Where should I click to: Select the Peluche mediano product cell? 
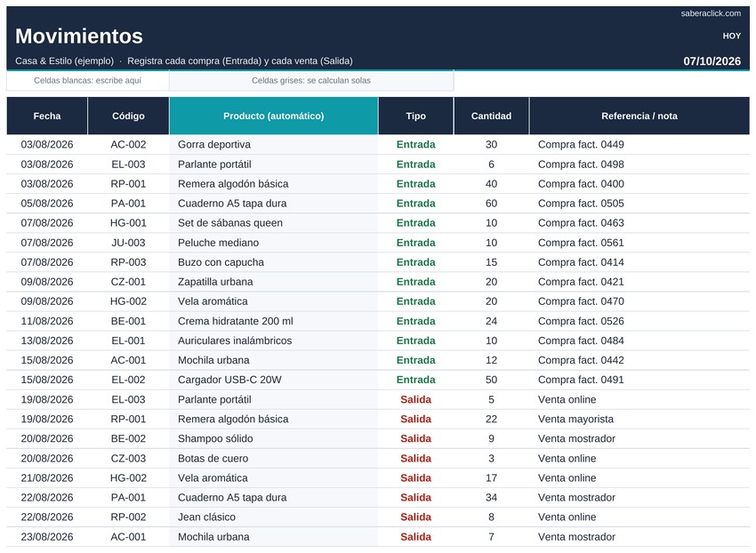click(273, 243)
